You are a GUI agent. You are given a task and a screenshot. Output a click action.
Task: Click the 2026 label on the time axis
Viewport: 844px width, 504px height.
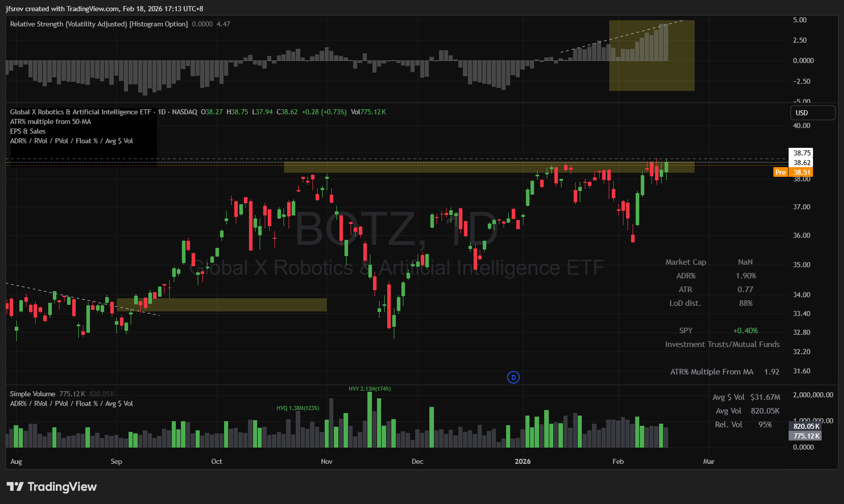coord(522,461)
